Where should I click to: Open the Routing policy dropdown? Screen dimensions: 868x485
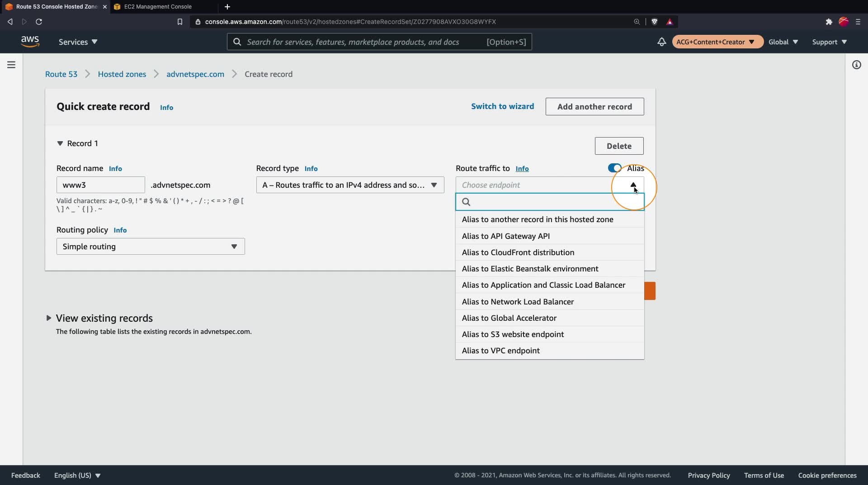[x=151, y=247]
